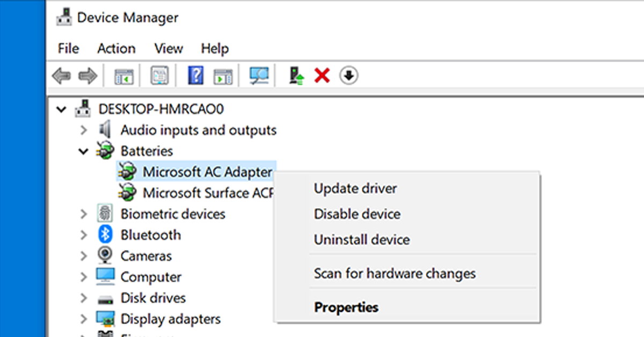Collapse the DESKTOP-HMRCAO0 root node
Image resolution: width=644 pixels, height=337 pixels.
62,110
